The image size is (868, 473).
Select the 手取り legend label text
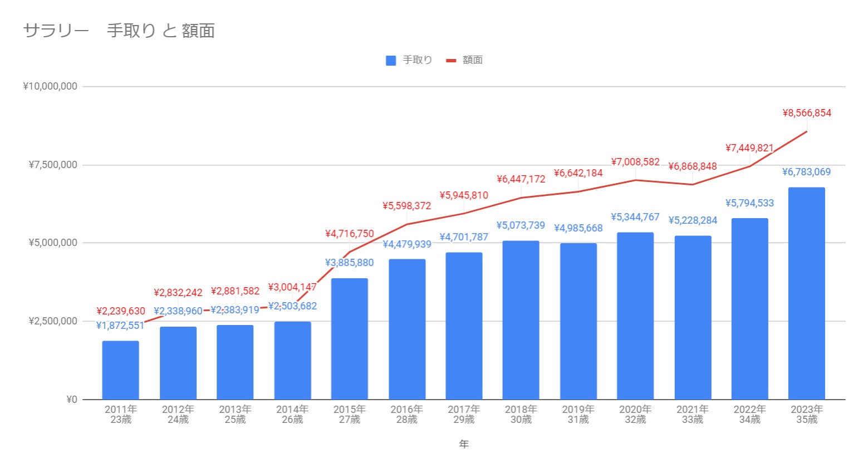(x=418, y=60)
